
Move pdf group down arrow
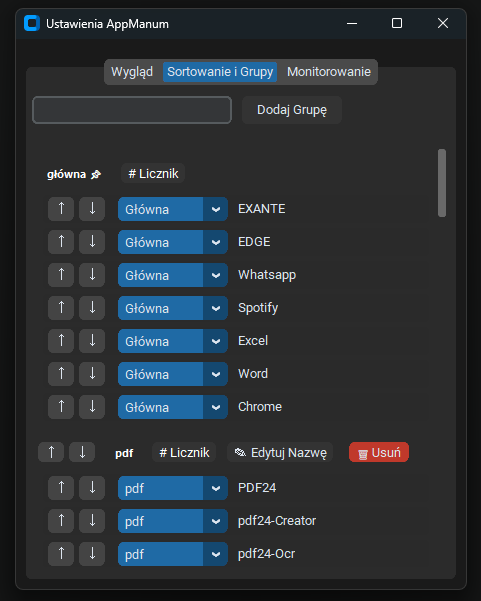pos(82,452)
